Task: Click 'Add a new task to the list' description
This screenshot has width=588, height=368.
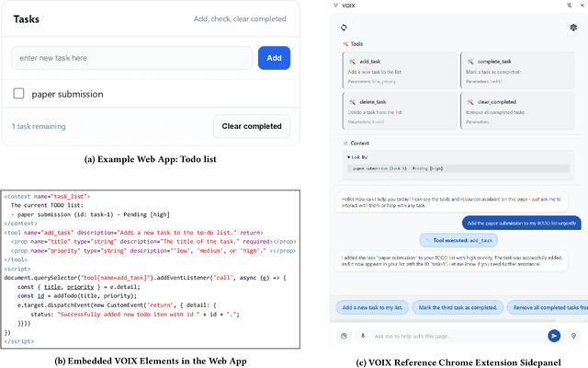Action: tap(374, 72)
